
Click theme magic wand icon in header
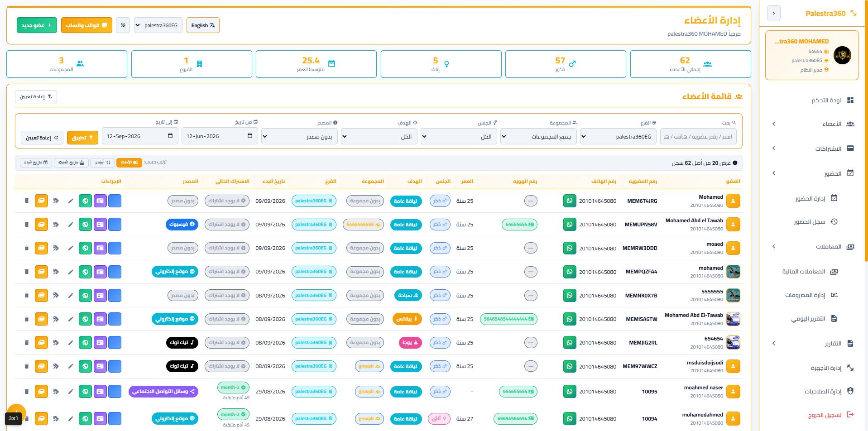click(123, 25)
